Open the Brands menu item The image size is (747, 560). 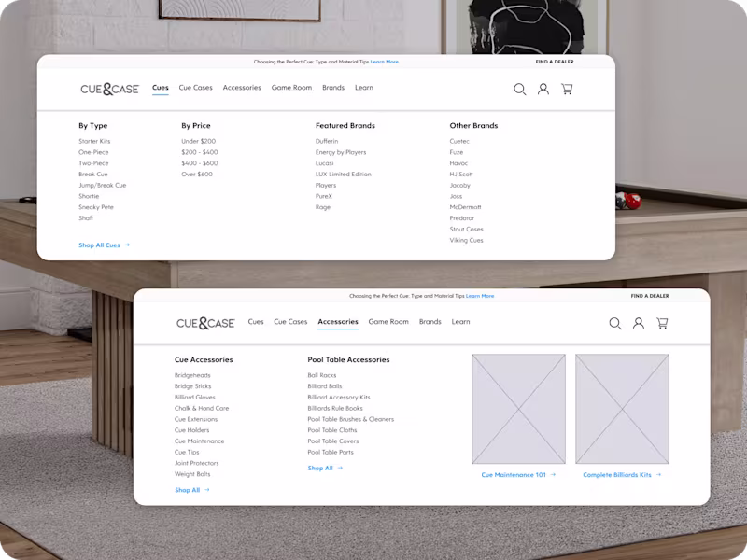[333, 87]
